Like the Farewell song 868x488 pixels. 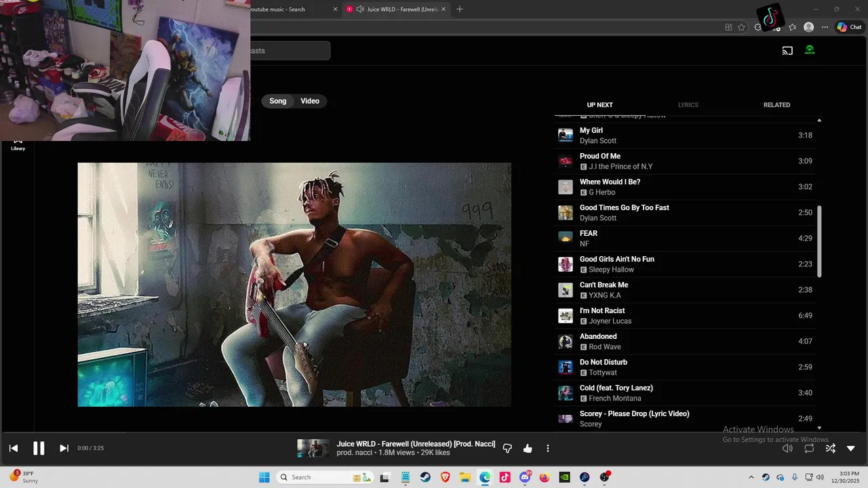[528, 448]
